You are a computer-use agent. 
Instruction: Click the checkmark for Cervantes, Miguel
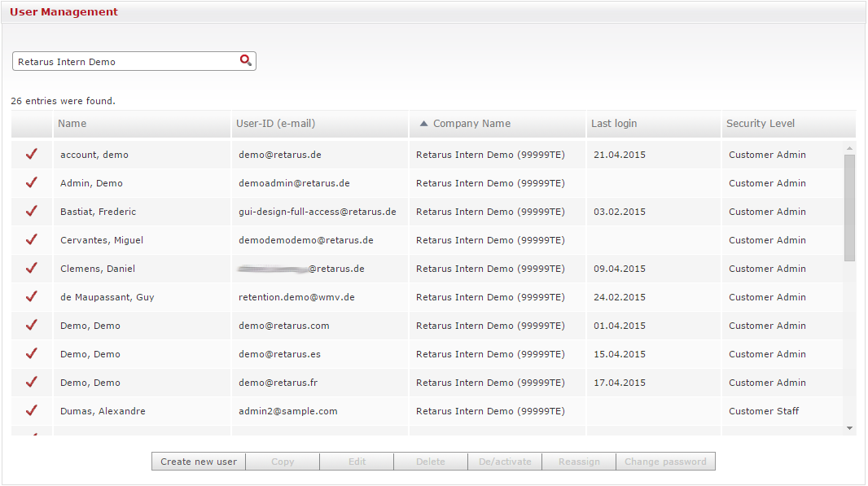click(x=32, y=239)
